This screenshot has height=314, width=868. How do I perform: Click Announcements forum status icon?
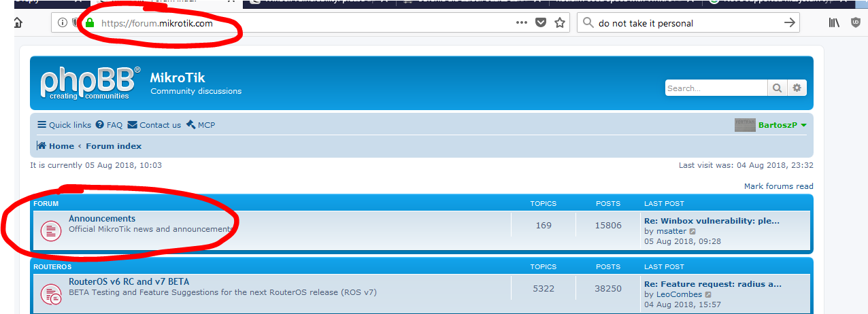[51, 230]
